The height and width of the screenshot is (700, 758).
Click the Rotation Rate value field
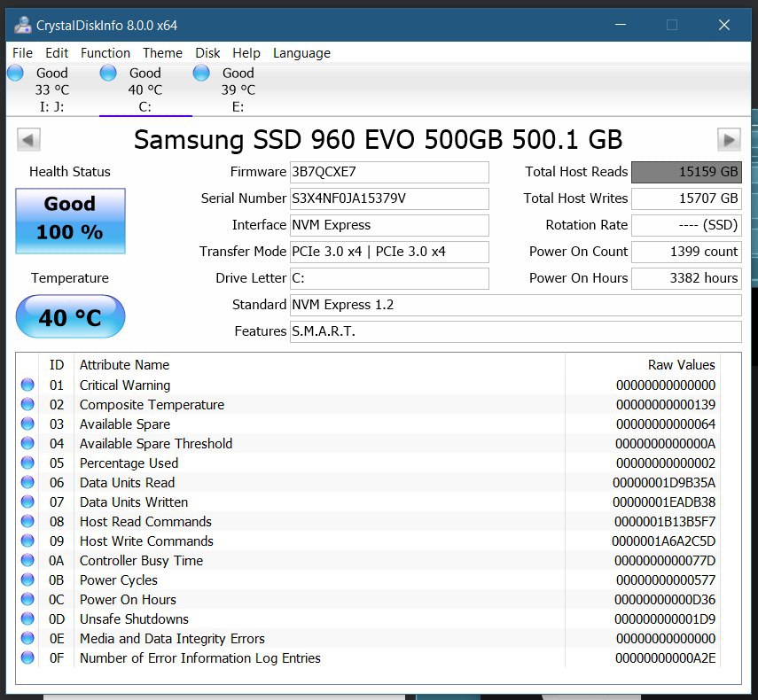pos(686,225)
